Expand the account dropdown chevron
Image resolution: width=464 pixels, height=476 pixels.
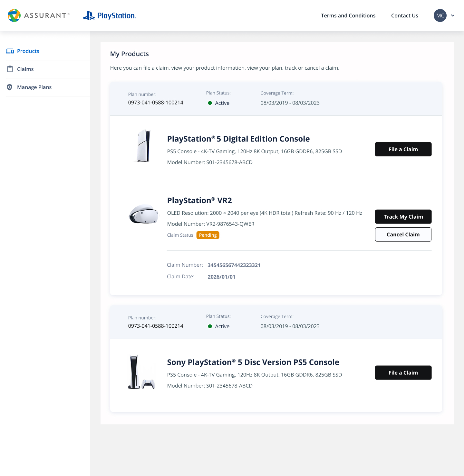tap(453, 15)
